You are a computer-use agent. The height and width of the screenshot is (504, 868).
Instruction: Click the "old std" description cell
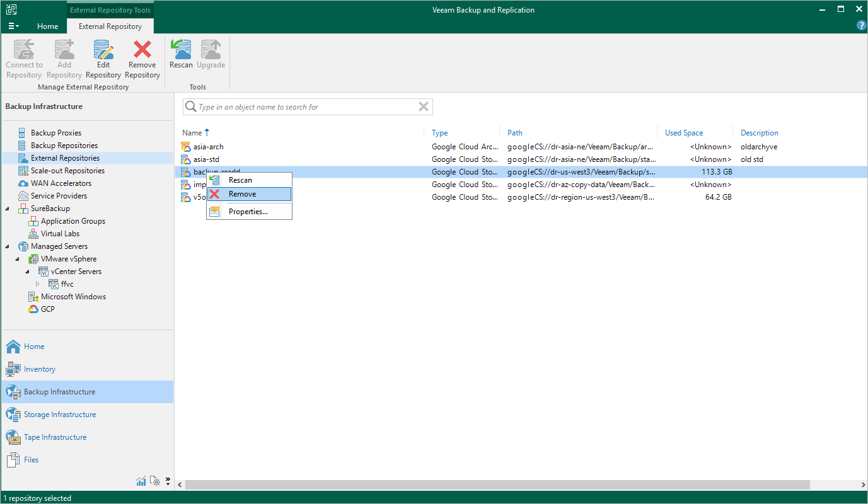coord(752,159)
